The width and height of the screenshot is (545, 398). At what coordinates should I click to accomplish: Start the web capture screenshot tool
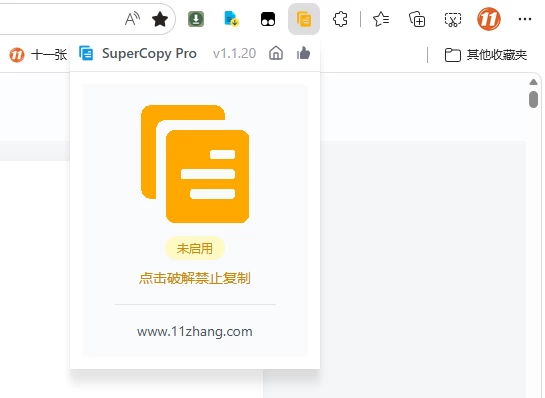453,19
